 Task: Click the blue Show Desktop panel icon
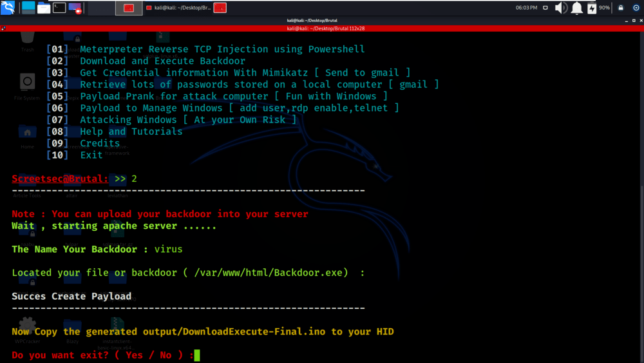[28, 7]
